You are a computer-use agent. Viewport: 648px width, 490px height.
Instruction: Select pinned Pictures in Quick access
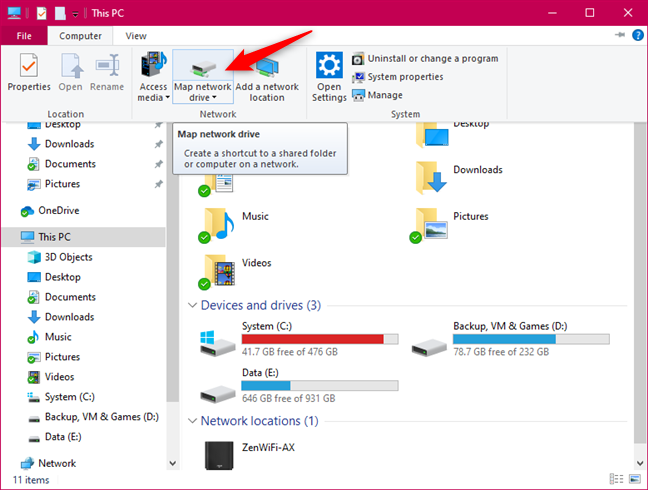tap(62, 184)
